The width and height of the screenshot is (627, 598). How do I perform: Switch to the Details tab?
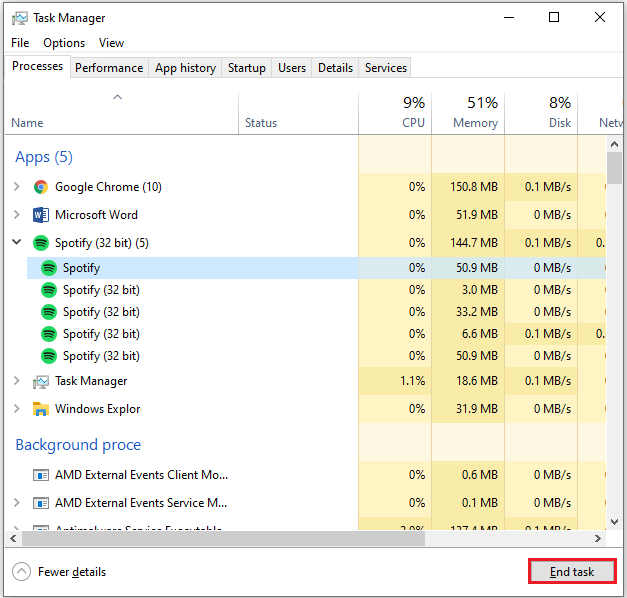point(335,68)
